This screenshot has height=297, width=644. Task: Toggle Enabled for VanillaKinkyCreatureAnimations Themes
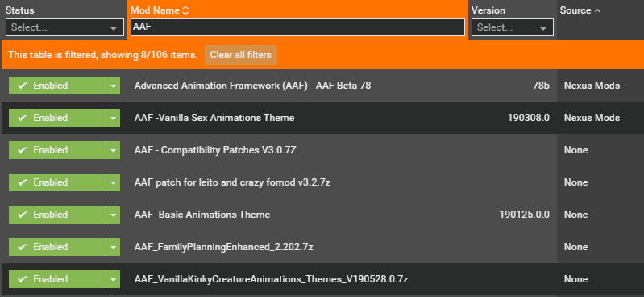57,279
